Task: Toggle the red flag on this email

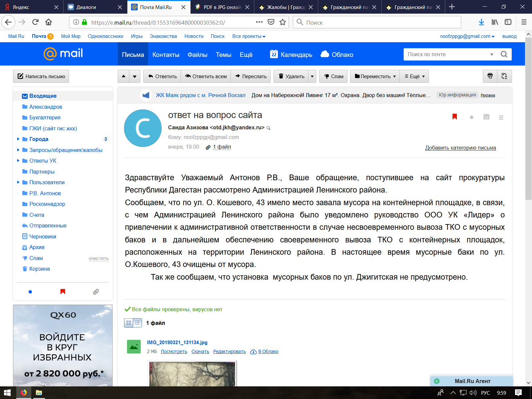Action: (455, 117)
